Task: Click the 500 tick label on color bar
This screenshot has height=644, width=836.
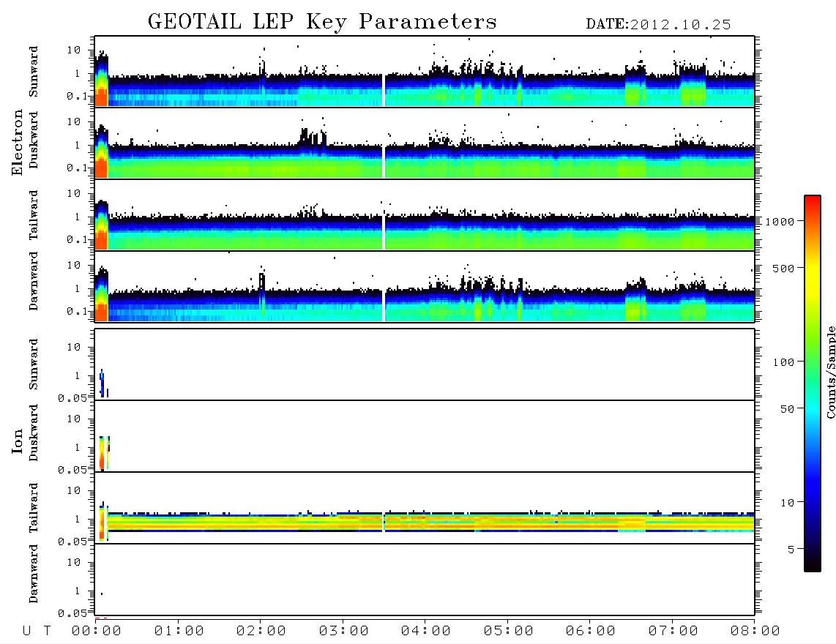Action: (x=784, y=268)
